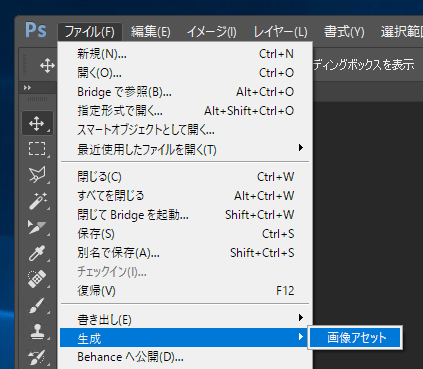Click the Move tool preset icon in options bar
423x369 pixels.
click(47, 65)
